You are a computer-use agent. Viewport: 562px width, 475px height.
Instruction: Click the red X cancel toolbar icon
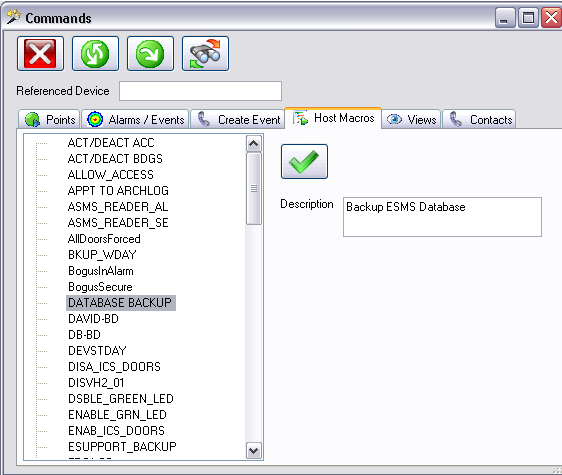[x=41, y=53]
